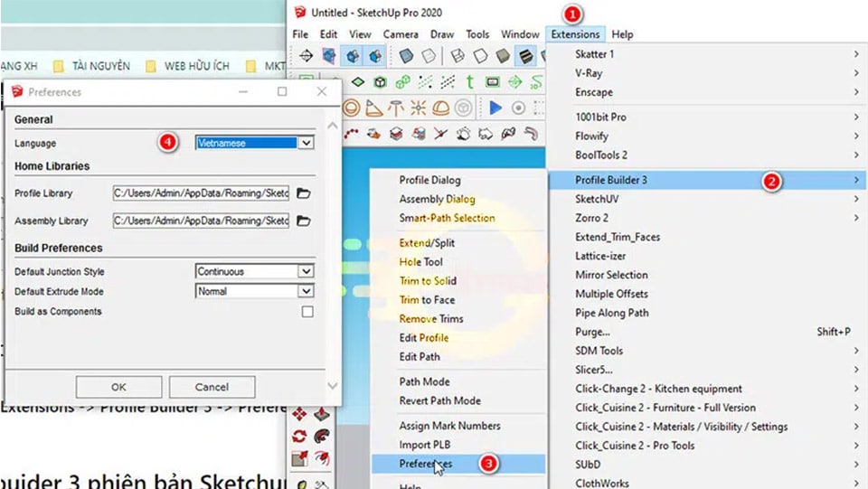Choose Preferences in Profile Builder submenu
Screen dimensions: 868x489
tap(458, 464)
